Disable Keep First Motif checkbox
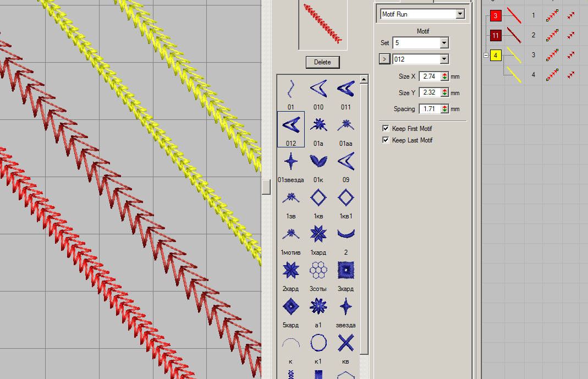 (386, 128)
